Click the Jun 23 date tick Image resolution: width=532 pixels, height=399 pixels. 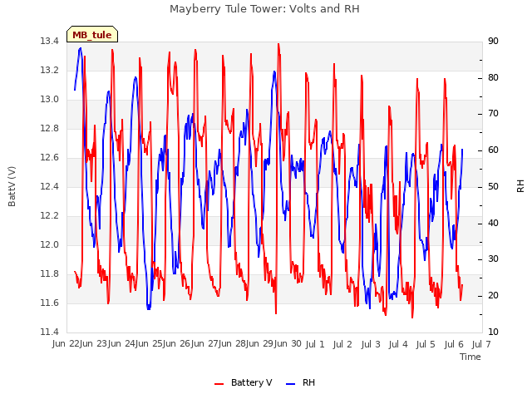click(93, 344)
